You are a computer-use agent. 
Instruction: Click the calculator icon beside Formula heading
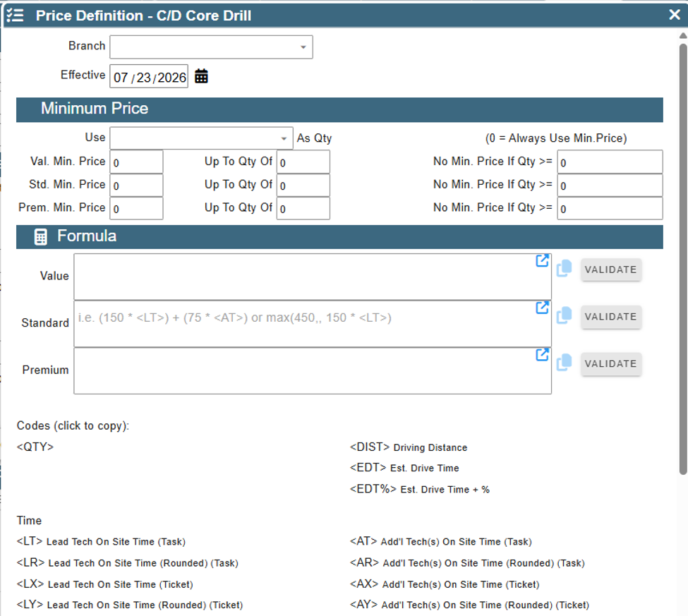coord(40,236)
